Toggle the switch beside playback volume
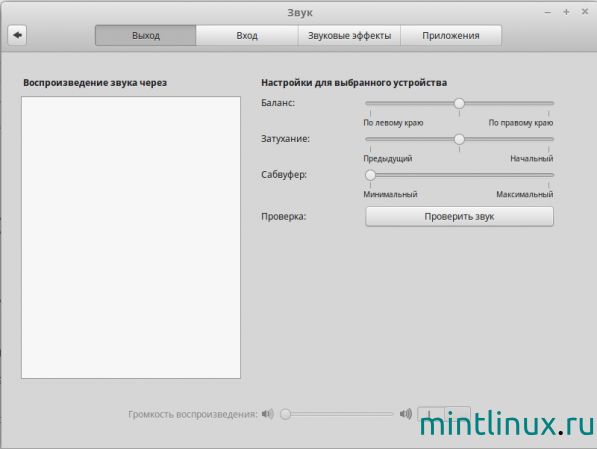Image resolution: width=597 pixels, height=449 pixels. [444, 414]
